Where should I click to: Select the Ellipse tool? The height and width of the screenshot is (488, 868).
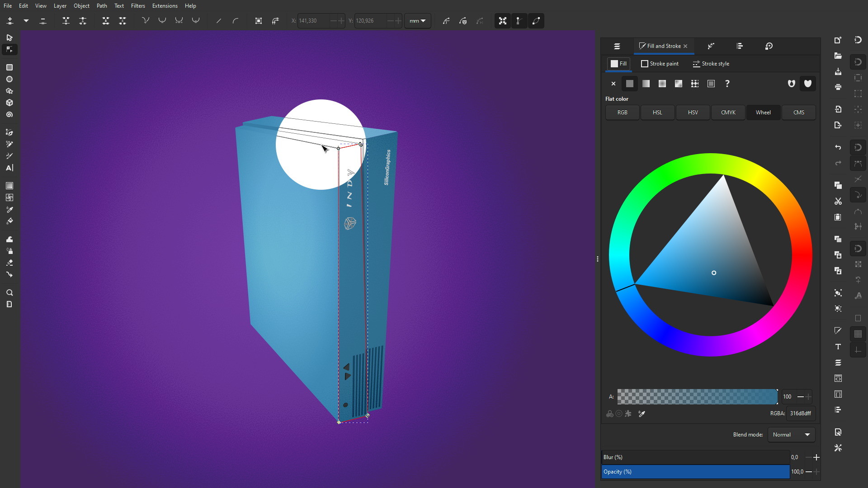coord(9,79)
